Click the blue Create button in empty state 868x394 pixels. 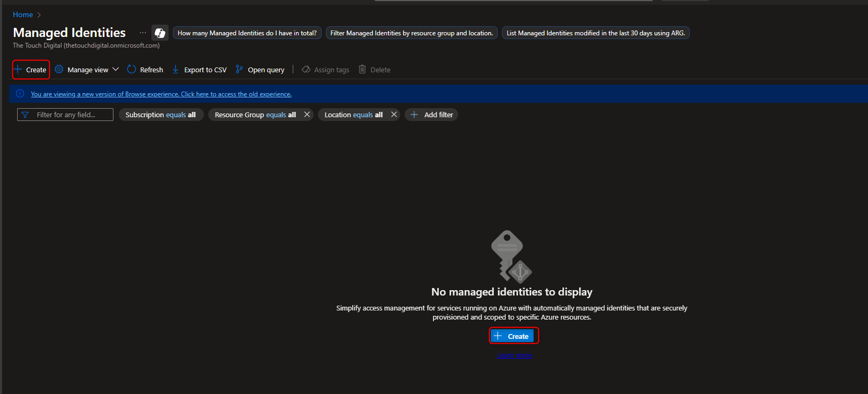pos(512,336)
